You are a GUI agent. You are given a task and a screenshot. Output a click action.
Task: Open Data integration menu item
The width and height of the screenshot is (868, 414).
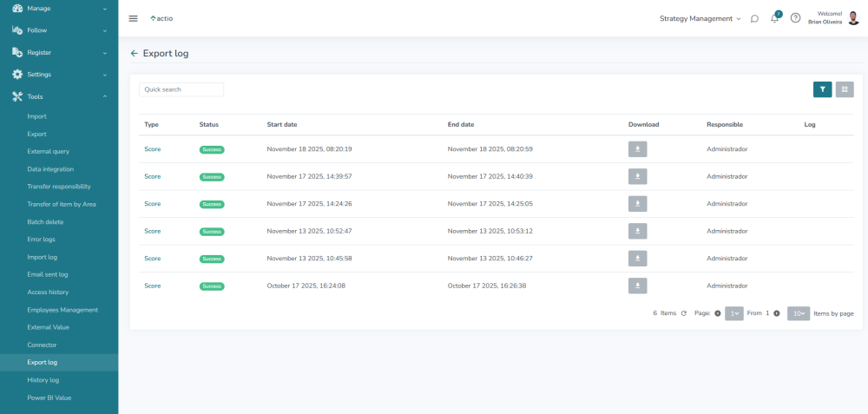[50, 168]
